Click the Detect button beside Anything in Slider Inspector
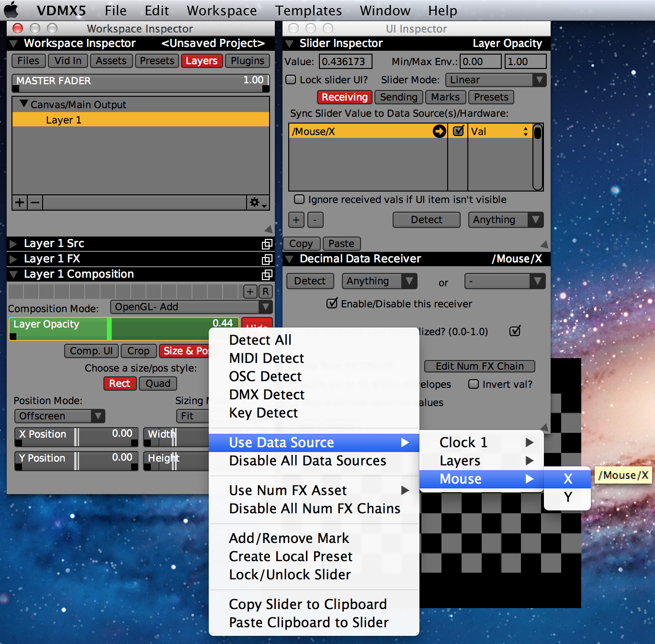 427,220
